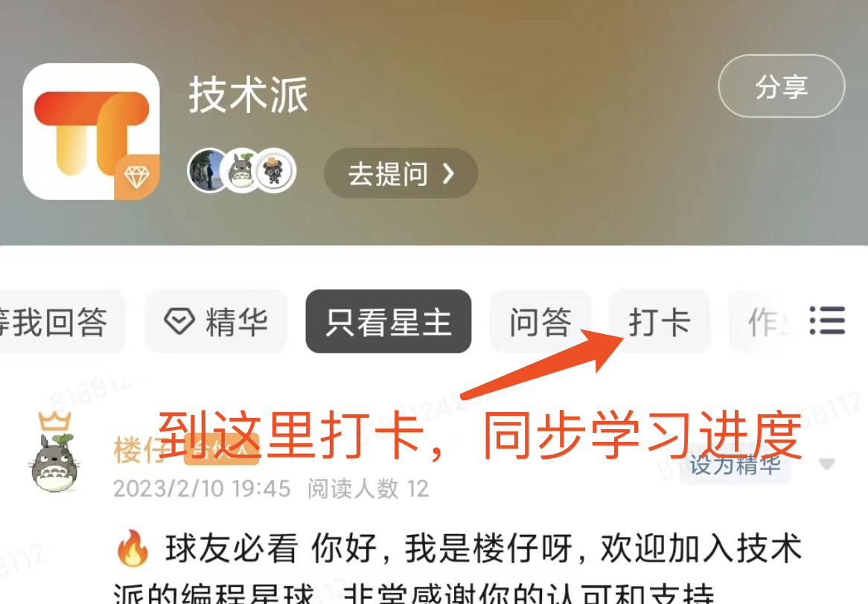Open the Totoro member avatar
The image size is (868, 604).
(x=241, y=170)
